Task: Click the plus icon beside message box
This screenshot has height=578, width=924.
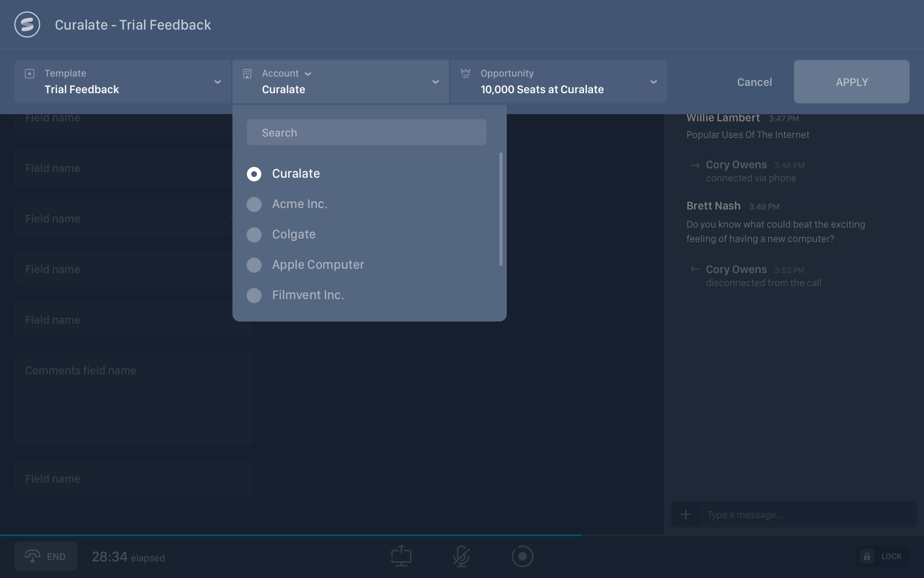Action: click(x=686, y=514)
